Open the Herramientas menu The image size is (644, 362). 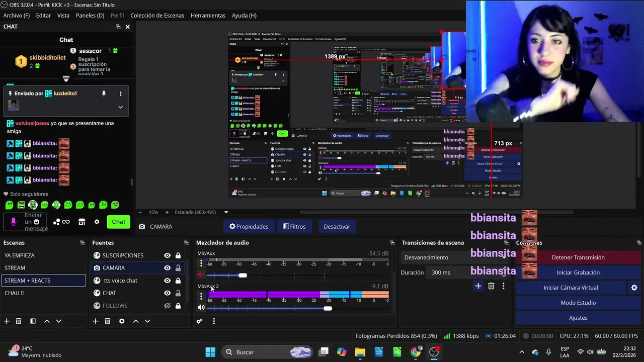pos(208,16)
